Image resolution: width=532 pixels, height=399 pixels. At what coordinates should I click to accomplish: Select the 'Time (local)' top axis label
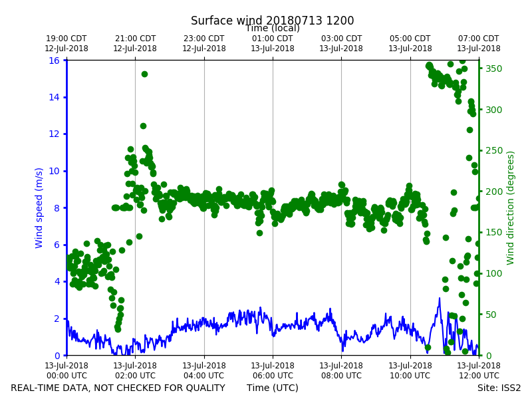273,29
